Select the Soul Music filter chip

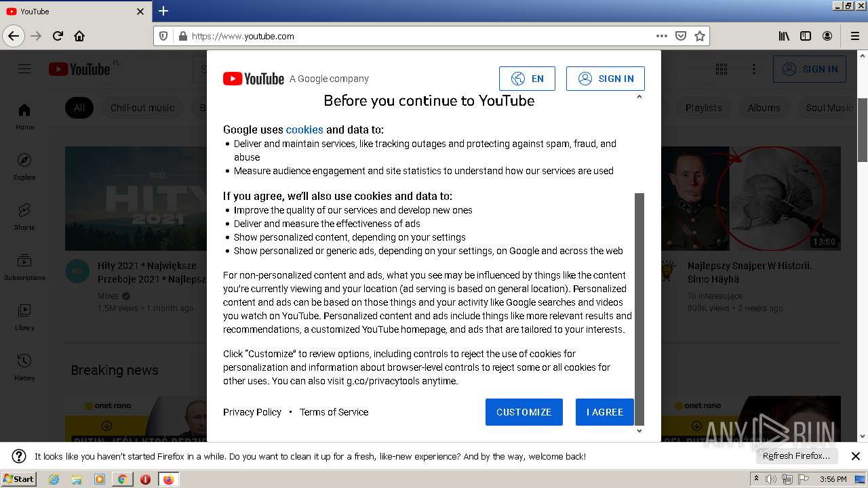(829, 108)
